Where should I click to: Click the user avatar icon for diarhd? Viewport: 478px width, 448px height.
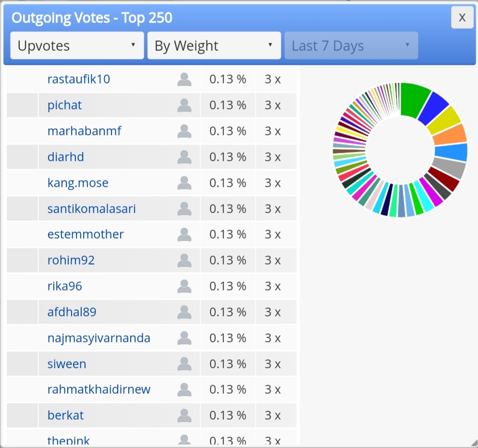coord(184,157)
